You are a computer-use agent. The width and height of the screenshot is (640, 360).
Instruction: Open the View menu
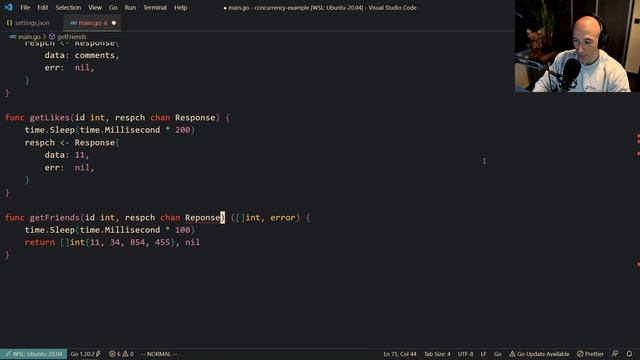click(95, 7)
